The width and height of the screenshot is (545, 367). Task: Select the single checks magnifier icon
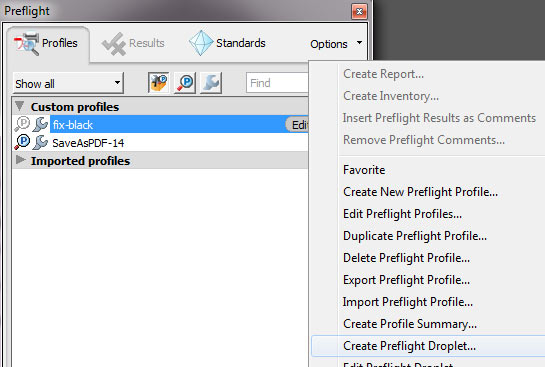pyautogui.click(x=185, y=83)
